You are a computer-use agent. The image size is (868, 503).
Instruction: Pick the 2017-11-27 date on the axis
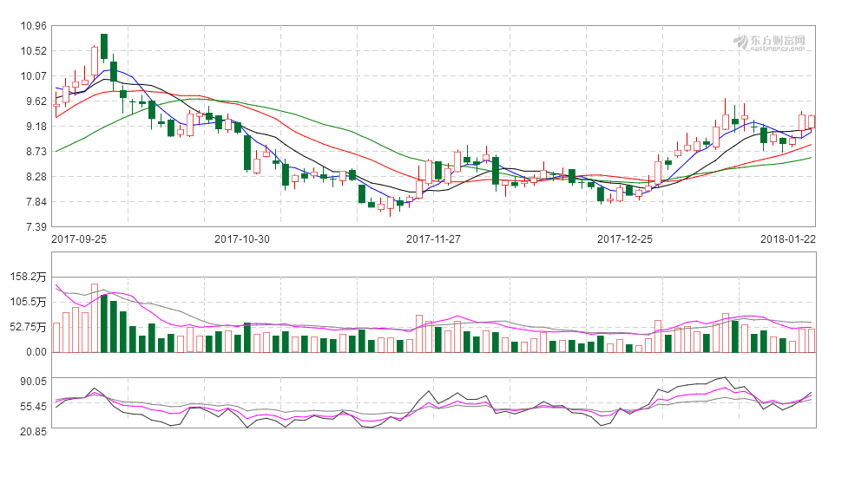(435, 238)
